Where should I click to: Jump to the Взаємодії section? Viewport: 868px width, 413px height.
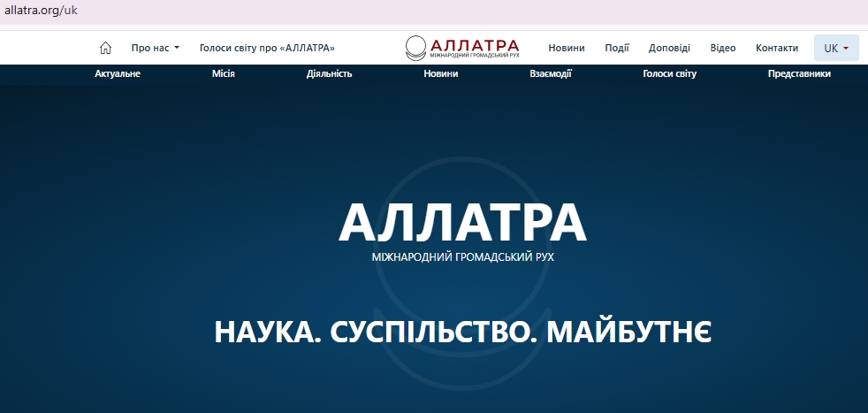pos(551,74)
